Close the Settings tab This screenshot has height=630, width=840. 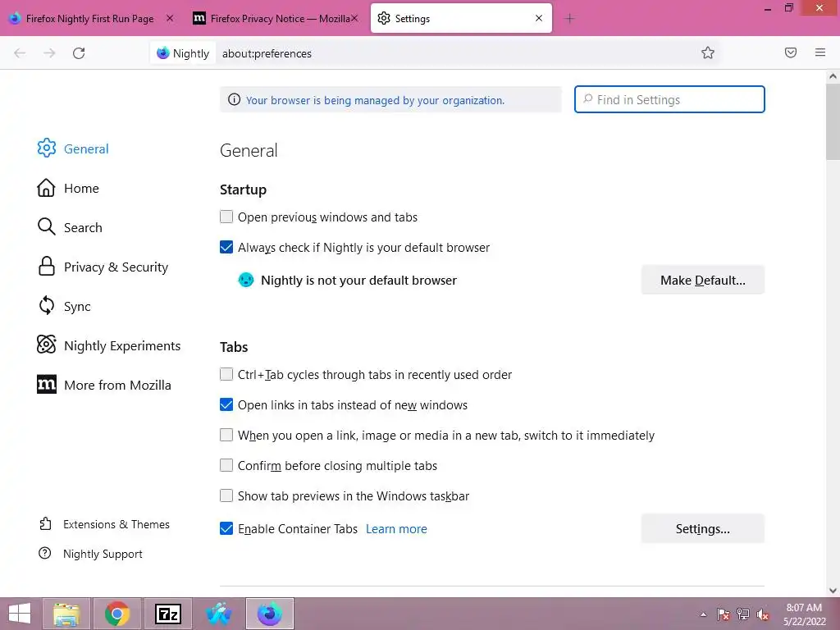[x=539, y=18]
